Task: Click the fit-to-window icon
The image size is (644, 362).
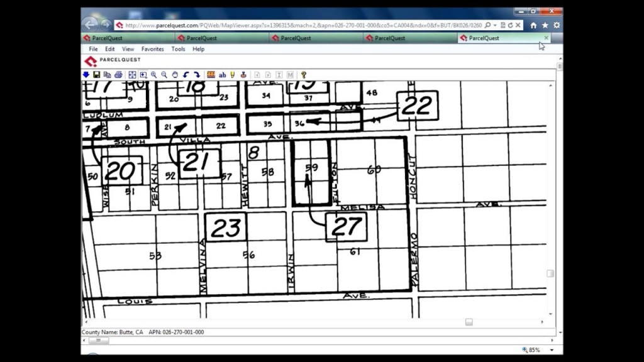Action: pos(132,75)
